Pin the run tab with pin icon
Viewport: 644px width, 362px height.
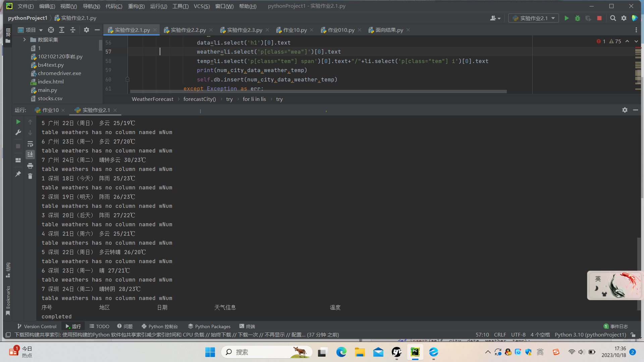(x=18, y=174)
